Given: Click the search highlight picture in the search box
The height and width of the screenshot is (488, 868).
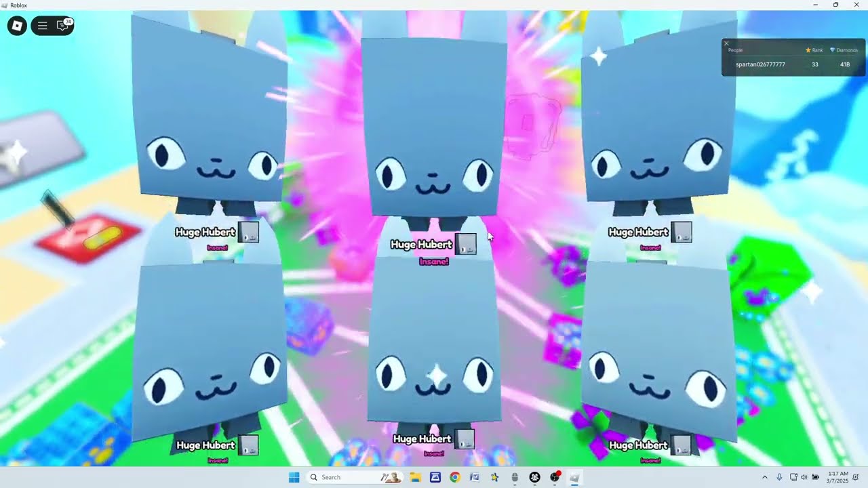Looking at the screenshot, I should click(x=391, y=477).
